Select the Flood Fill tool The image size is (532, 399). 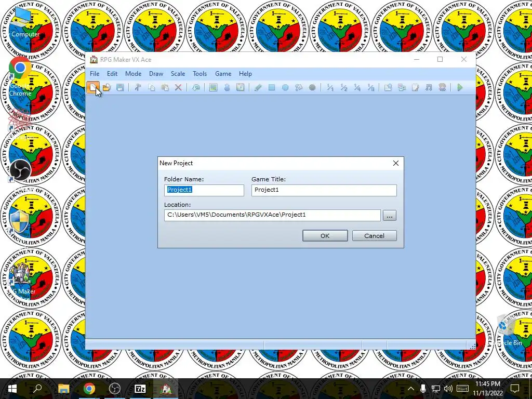click(299, 87)
